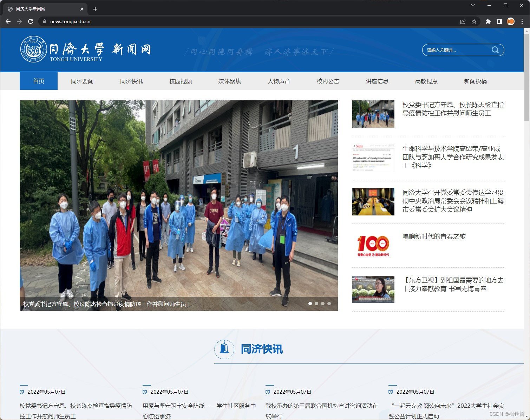Click the 同济快讯 section heading
Screen dimensions: 530x420
point(262,349)
